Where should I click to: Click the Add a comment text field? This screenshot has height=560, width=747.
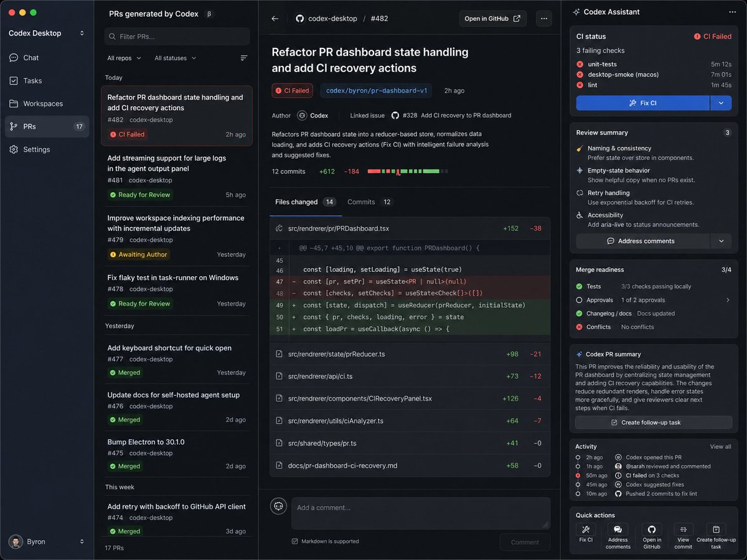[x=421, y=513]
